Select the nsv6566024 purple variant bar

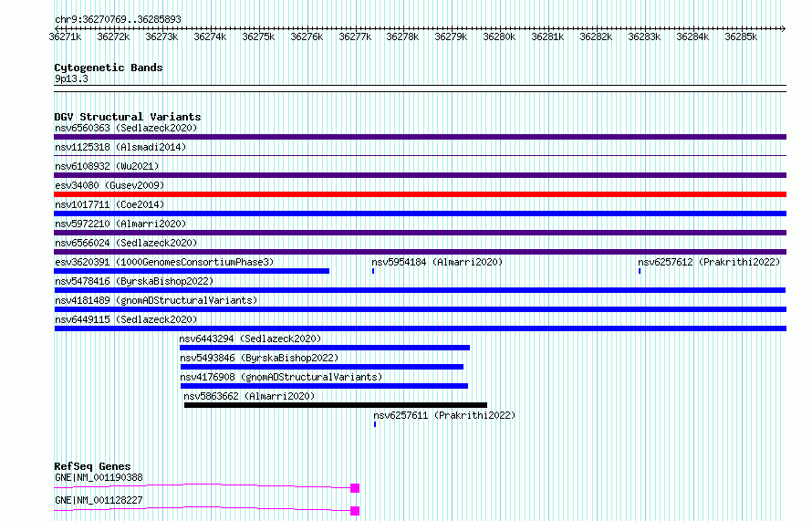click(420, 252)
